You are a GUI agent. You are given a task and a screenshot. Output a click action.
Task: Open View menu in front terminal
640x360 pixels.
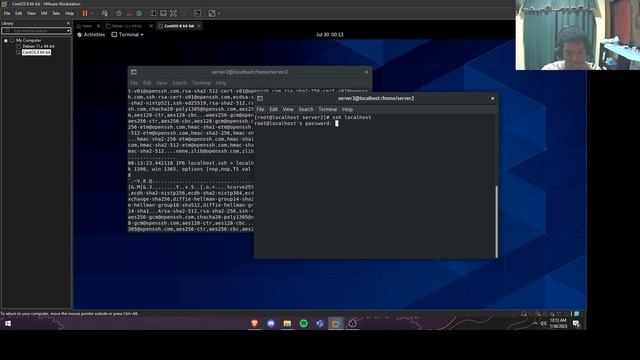(x=288, y=109)
